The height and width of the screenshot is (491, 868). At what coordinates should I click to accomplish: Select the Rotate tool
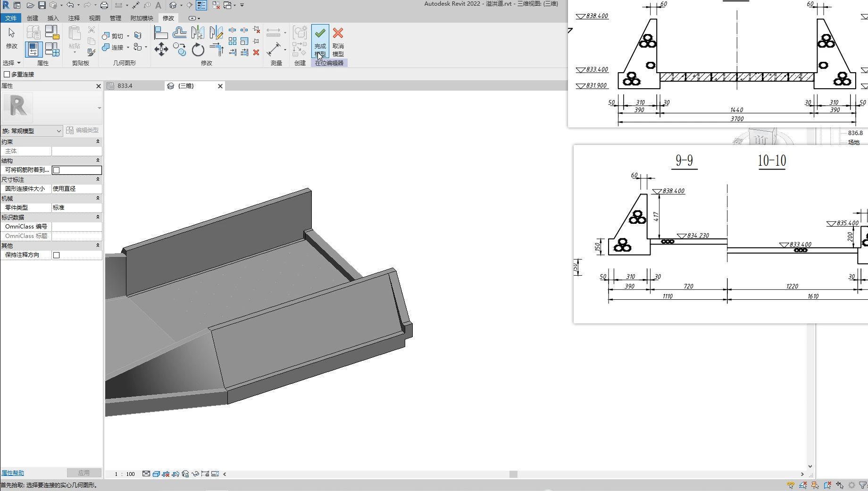click(198, 49)
